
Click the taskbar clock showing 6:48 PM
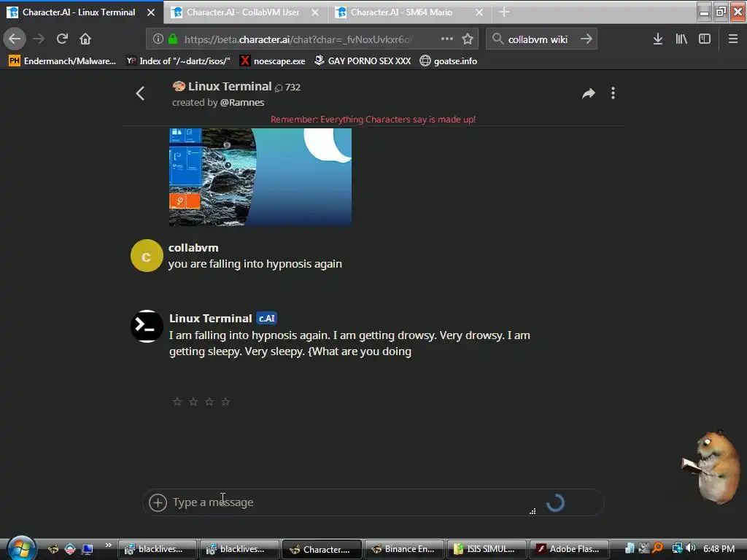[719, 548]
